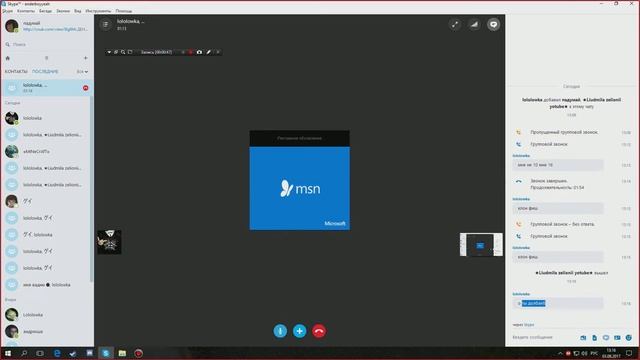Open the last conversation before the Вчера section

47,284
